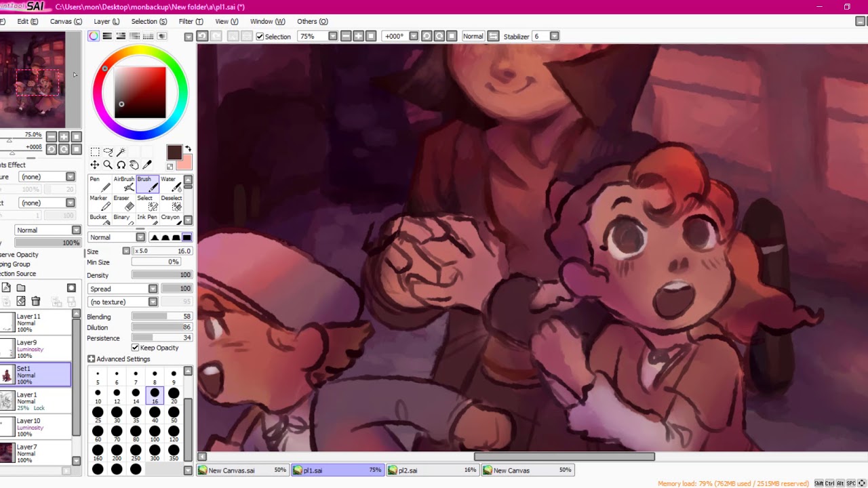The width and height of the screenshot is (868, 488).
Task: Switch to the pl2.sai document tab
Action: click(433, 470)
